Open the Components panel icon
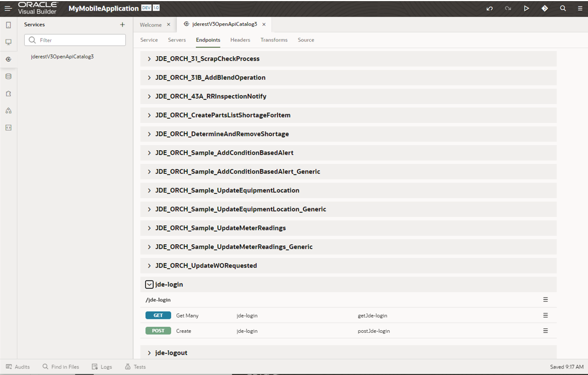The image size is (588, 375). point(8,93)
